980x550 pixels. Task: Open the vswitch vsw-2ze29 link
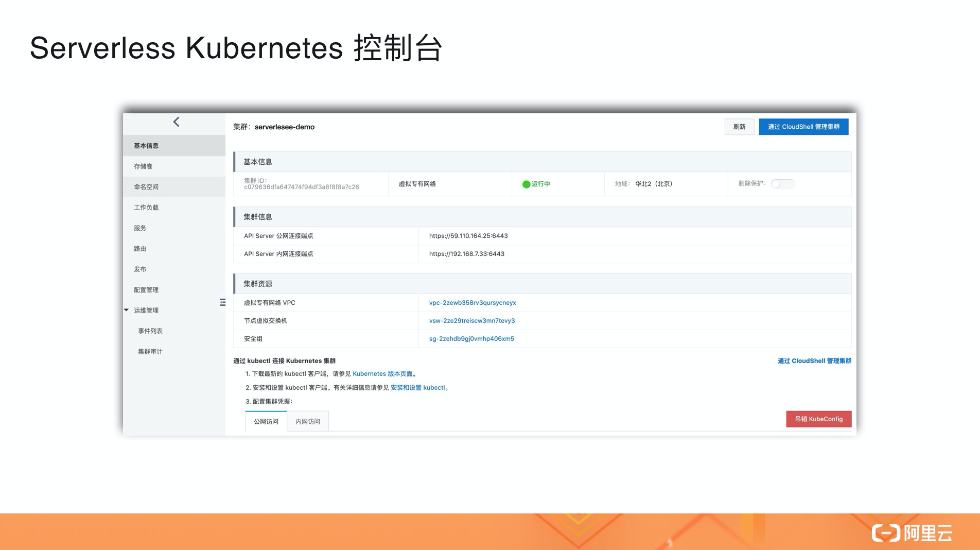coord(472,321)
